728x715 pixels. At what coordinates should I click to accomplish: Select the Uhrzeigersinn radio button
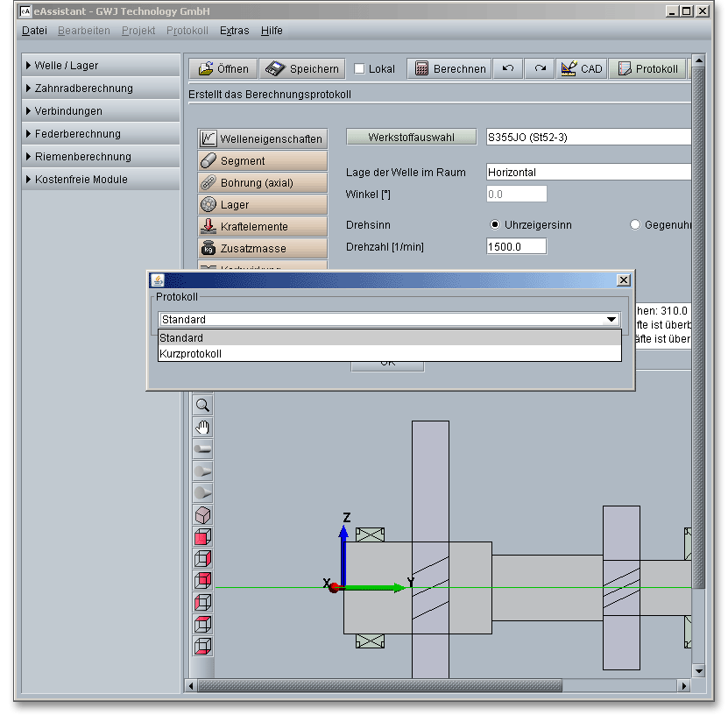coord(496,225)
